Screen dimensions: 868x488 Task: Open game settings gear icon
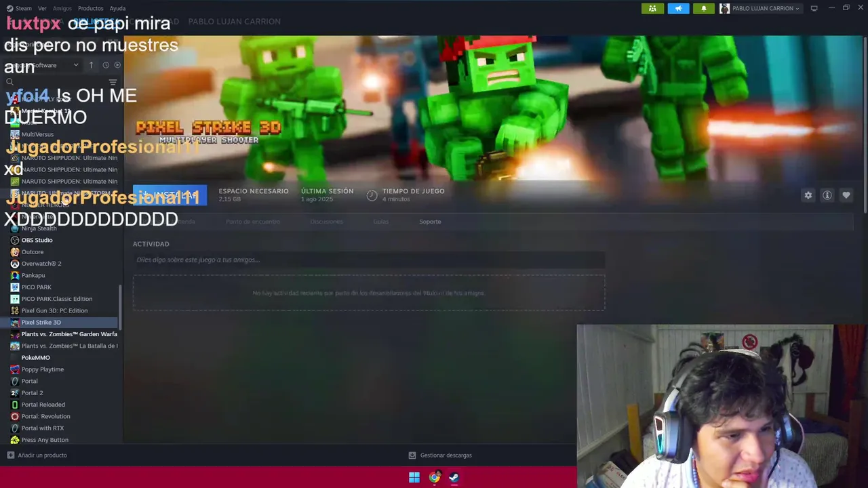point(808,195)
